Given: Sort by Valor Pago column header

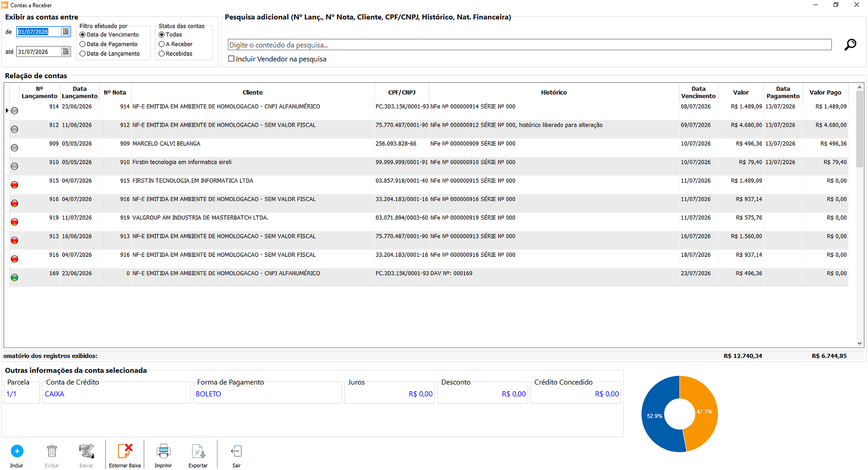Looking at the screenshot, I should pos(825,92).
